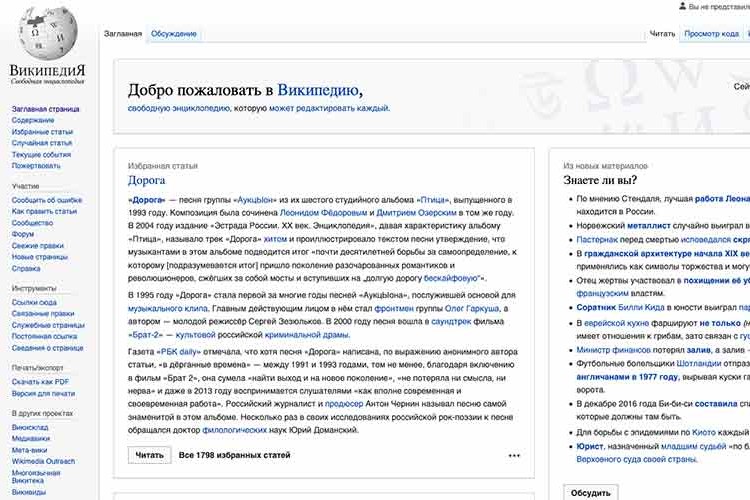Screen dimensions: 750x500
Task: Open Свежие правки sidebar link
Action: click(38, 245)
